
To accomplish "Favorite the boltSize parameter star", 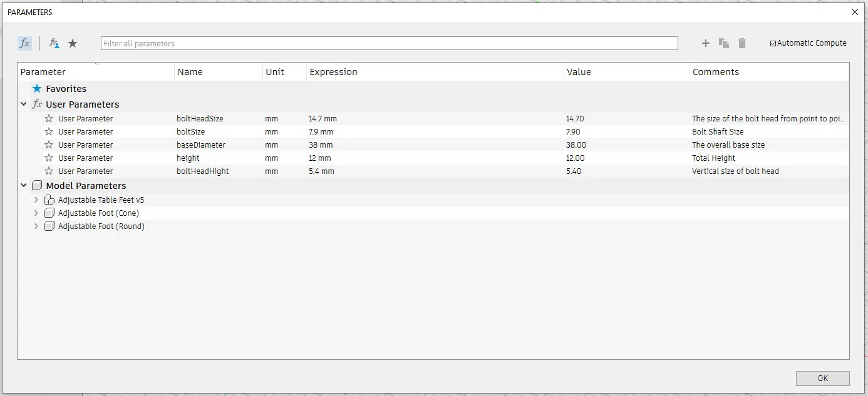I will (49, 131).
